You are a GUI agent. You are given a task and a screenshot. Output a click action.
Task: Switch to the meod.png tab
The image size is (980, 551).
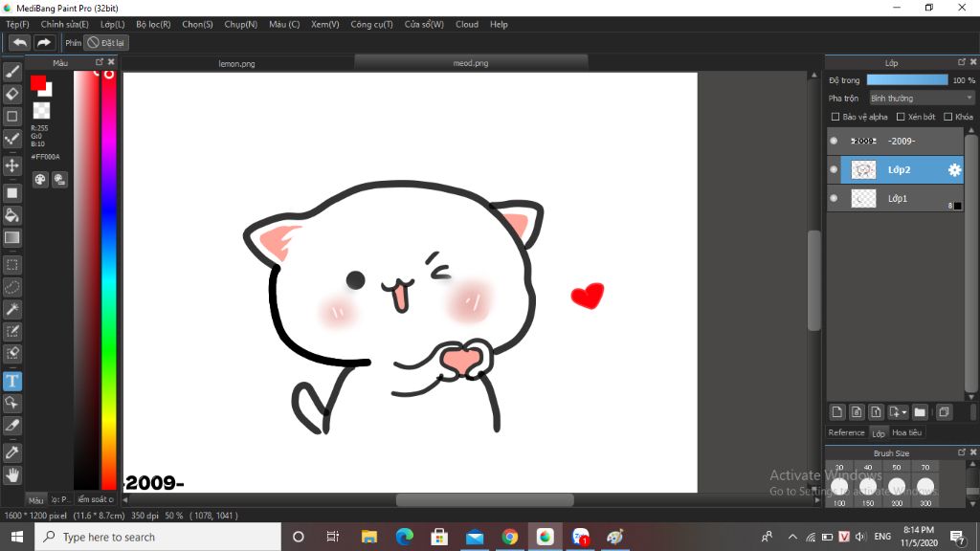pyautogui.click(x=471, y=62)
